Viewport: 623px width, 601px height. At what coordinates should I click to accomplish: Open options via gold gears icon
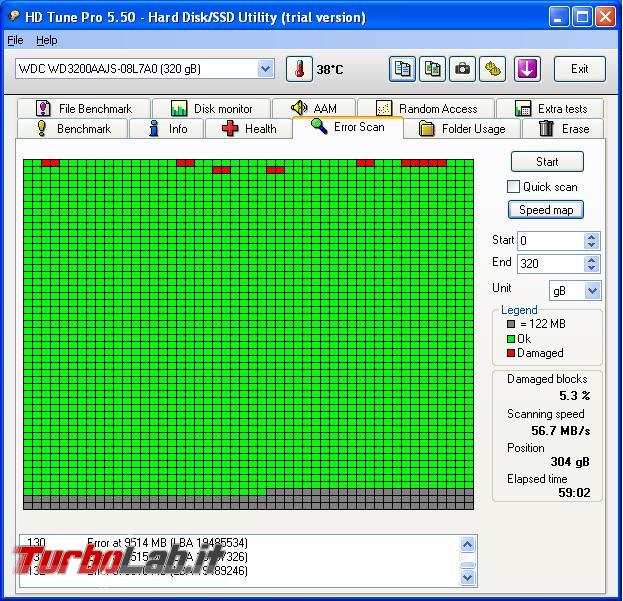coord(492,69)
